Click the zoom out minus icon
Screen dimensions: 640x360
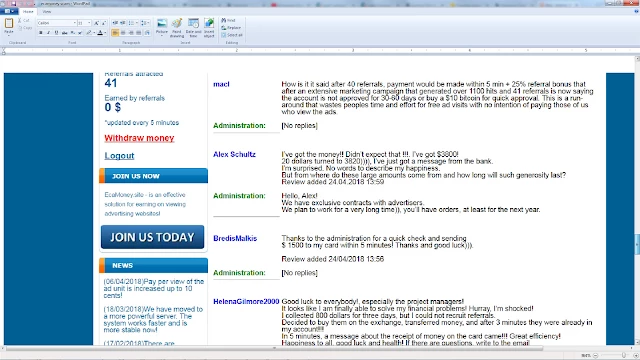[596, 356]
